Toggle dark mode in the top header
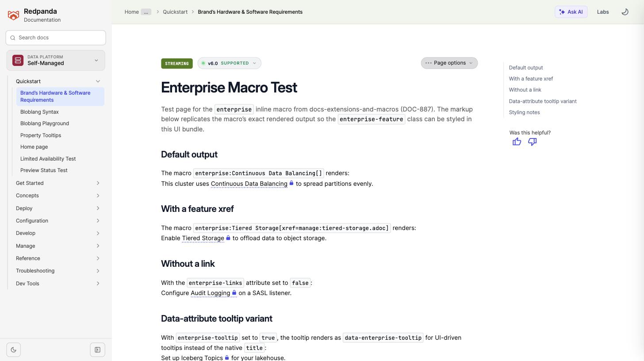Image resolution: width=644 pixels, height=361 pixels. coord(625,12)
